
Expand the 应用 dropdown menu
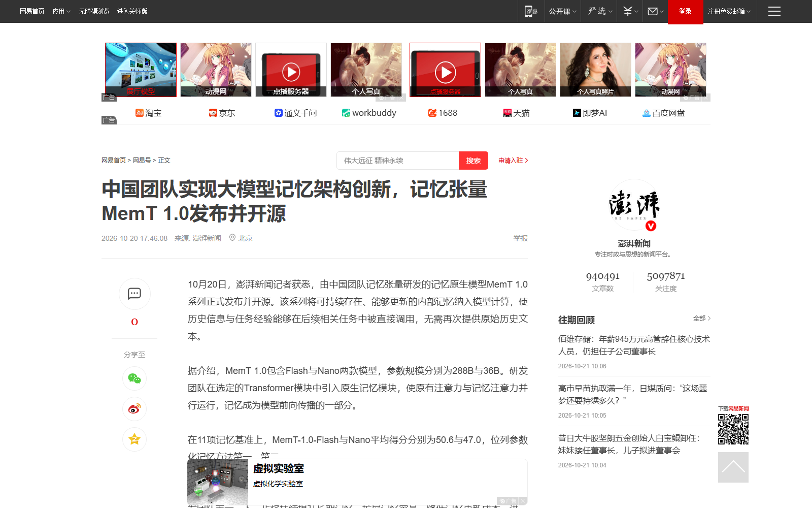[x=61, y=11]
